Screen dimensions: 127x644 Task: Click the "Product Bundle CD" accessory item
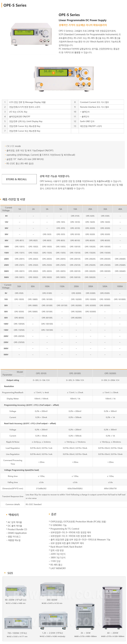(17, 529)
